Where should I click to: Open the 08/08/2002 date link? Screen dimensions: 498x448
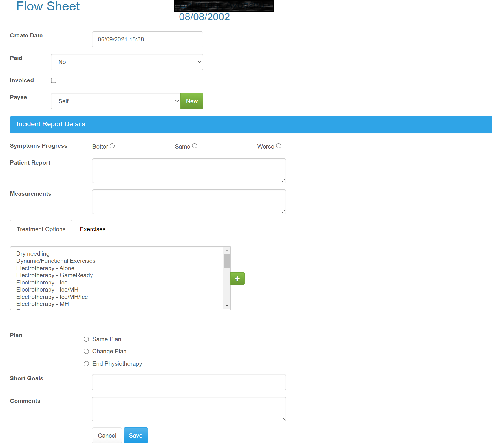point(204,17)
